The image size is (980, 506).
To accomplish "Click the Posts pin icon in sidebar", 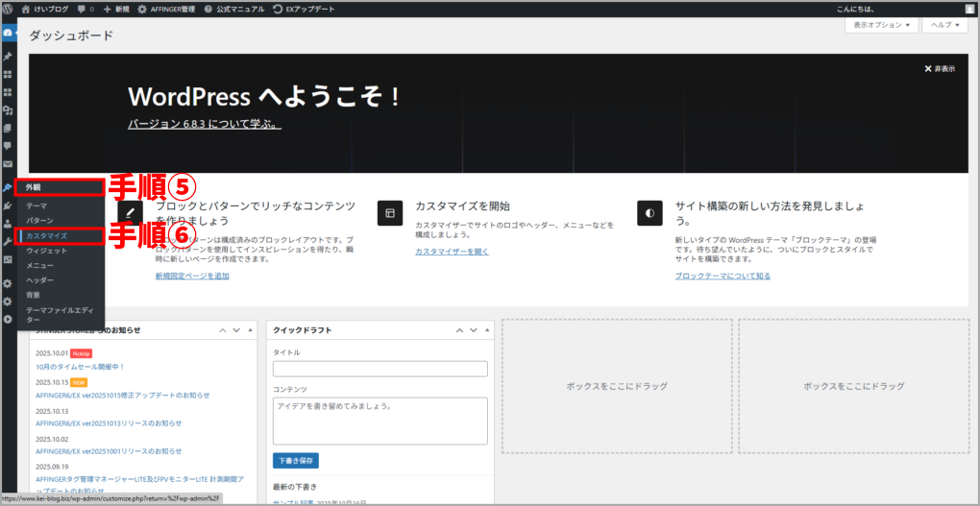I will pos(8,56).
